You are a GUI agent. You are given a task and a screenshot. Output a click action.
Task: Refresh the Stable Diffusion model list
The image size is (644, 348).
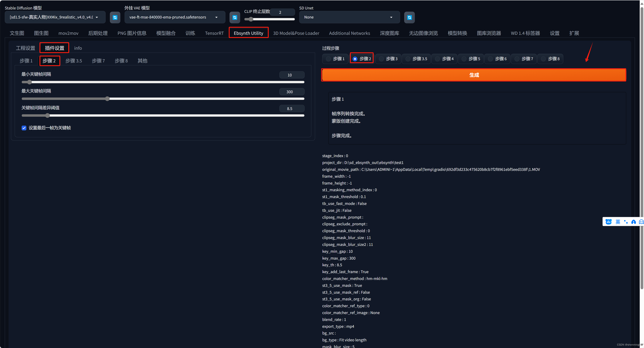tap(115, 17)
